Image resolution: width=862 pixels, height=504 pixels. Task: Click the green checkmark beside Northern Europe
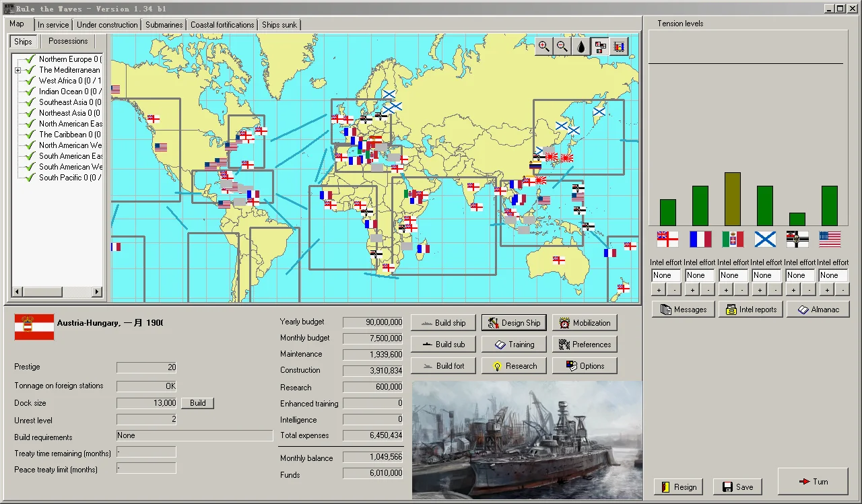tap(30, 59)
